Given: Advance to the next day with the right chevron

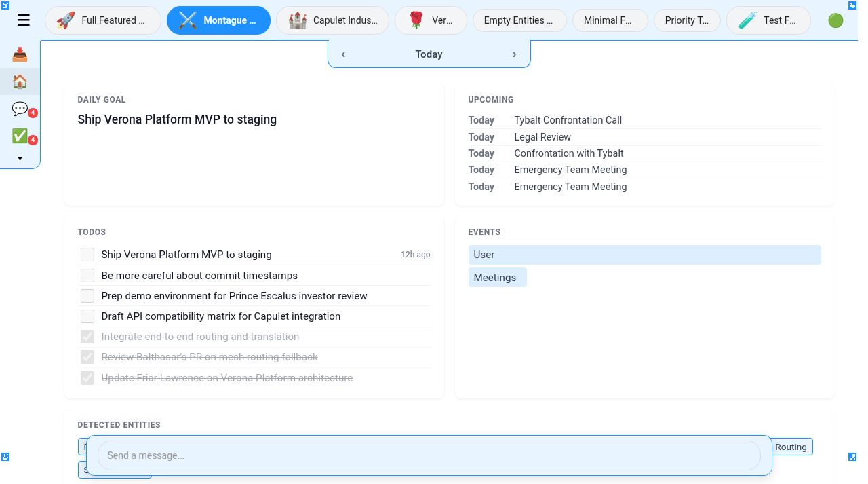Looking at the screenshot, I should click(514, 54).
